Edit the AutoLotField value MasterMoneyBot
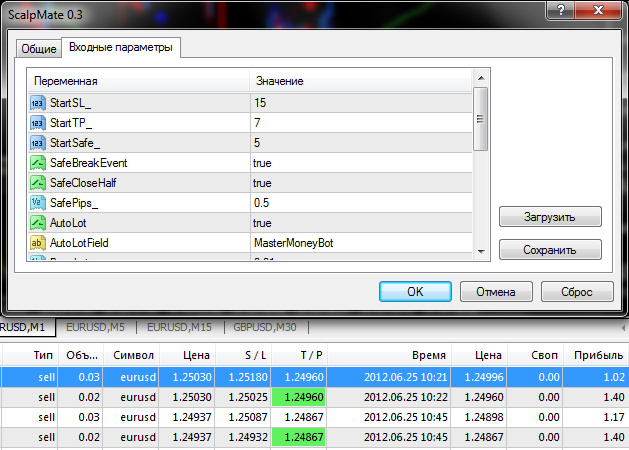 [x=361, y=243]
